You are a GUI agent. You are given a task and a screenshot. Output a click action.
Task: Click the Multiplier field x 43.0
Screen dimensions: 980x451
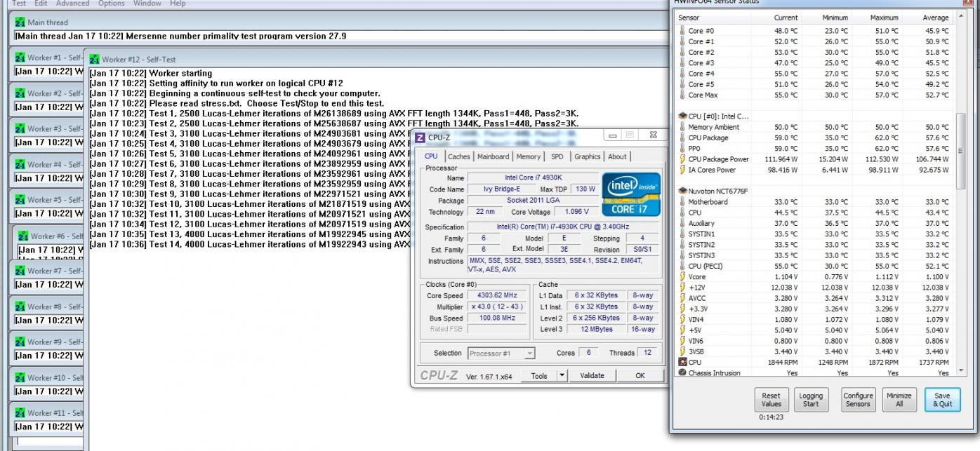point(496,307)
